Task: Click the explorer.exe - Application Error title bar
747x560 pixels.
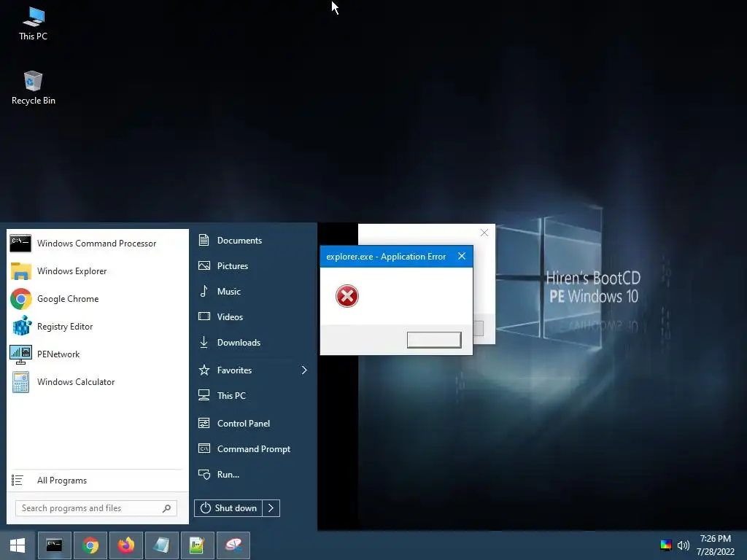Action: click(x=386, y=257)
